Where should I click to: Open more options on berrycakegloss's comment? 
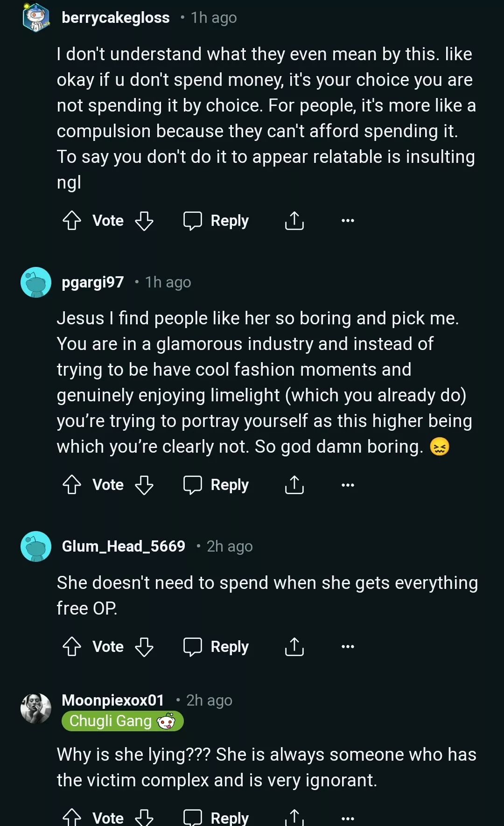(x=348, y=221)
